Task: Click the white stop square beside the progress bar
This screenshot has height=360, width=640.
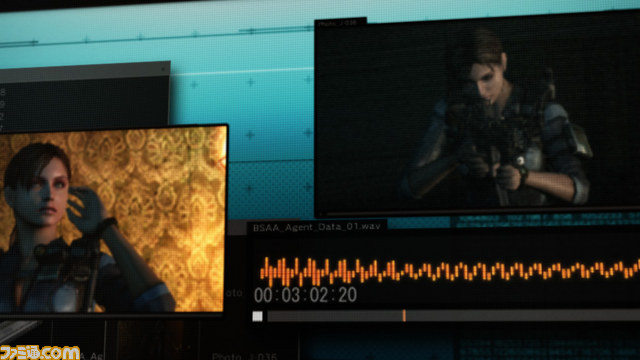Action: point(257,316)
